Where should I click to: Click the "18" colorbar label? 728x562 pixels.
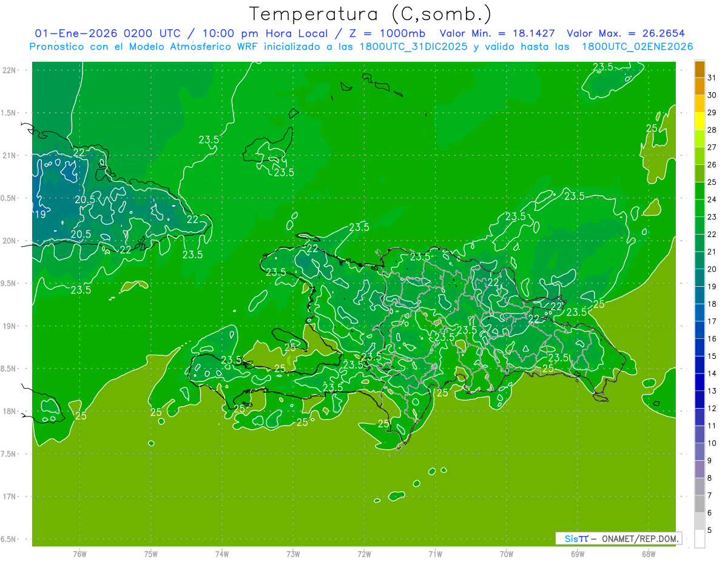coord(712,304)
